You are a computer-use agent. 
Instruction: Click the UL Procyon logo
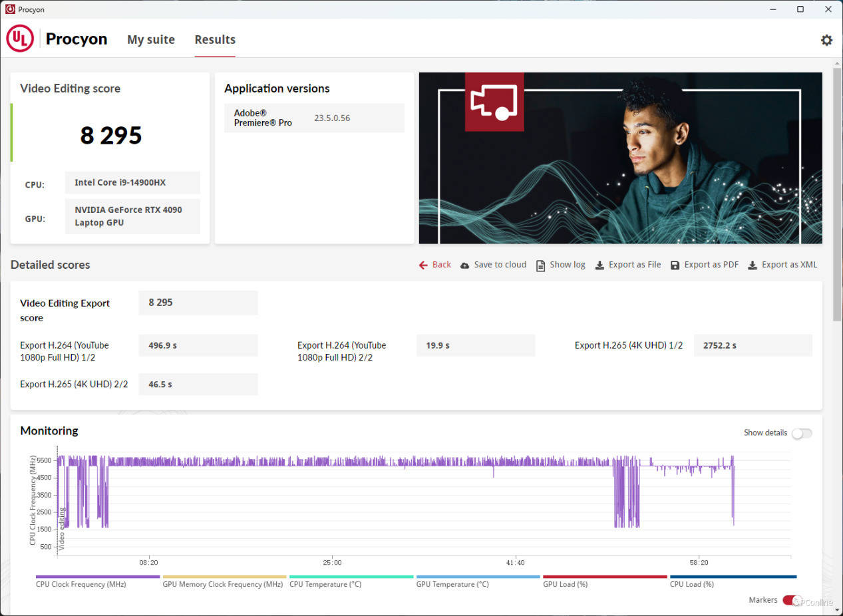(20, 39)
